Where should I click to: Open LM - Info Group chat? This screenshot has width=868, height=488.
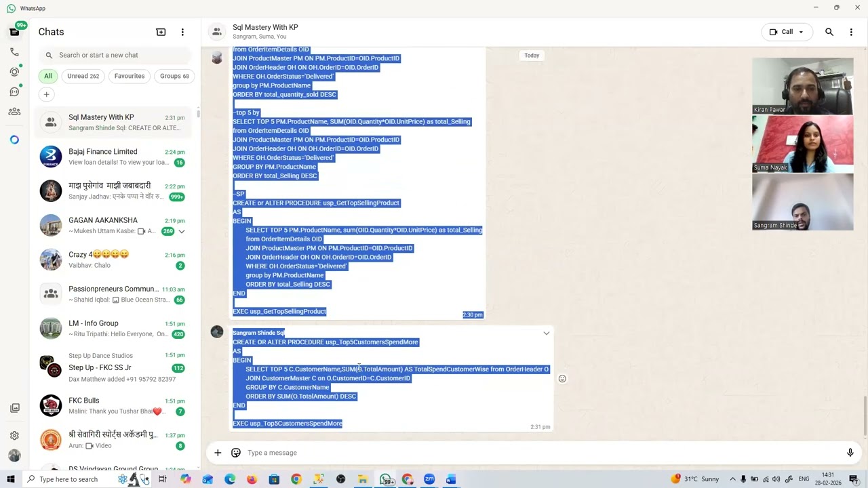click(x=113, y=329)
